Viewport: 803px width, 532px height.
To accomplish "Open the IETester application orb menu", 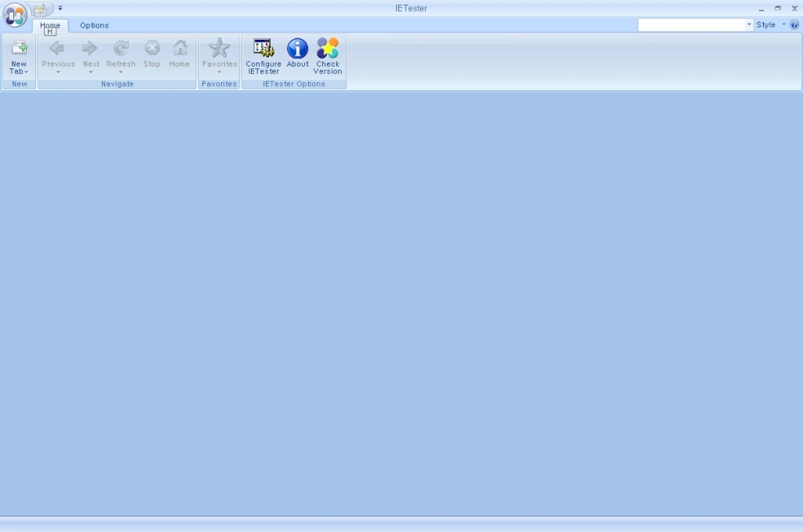I will (x=15, y=15).
